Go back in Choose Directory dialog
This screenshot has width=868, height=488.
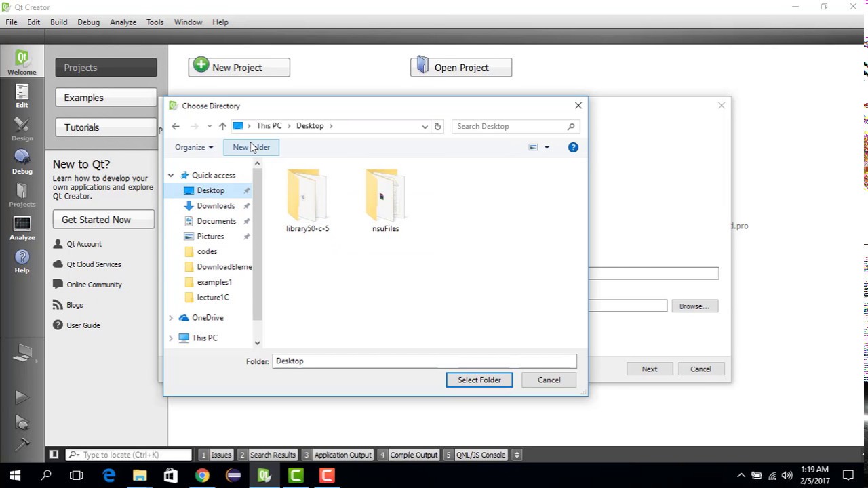point(176,126)
